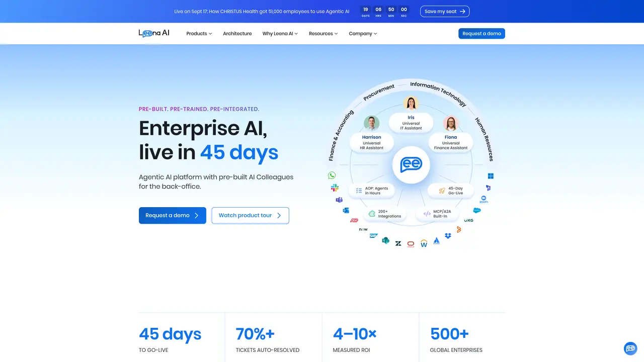Click the navbar Request a demo button
Viewport: 644px width, 362px height.
pos(481,34)
